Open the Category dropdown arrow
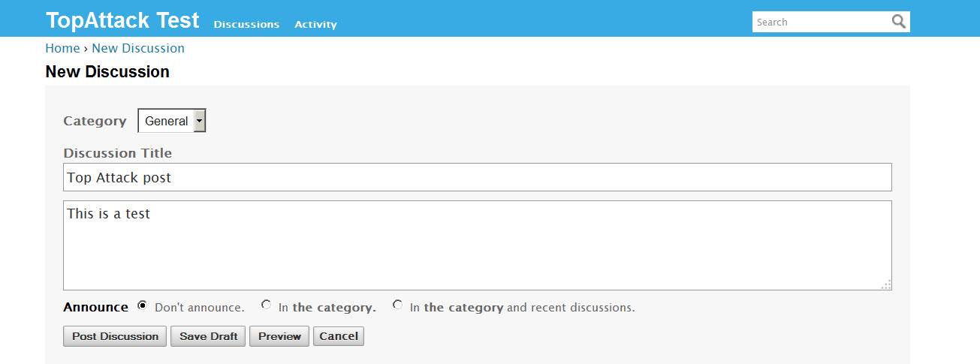Viewport: 980px width, 364px height. coord(199,121)
